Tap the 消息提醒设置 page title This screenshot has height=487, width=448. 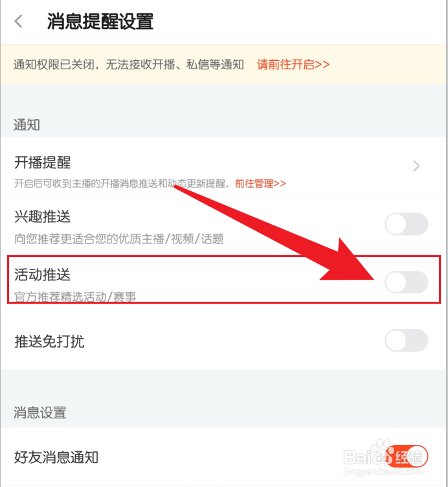tap(100, 21)
